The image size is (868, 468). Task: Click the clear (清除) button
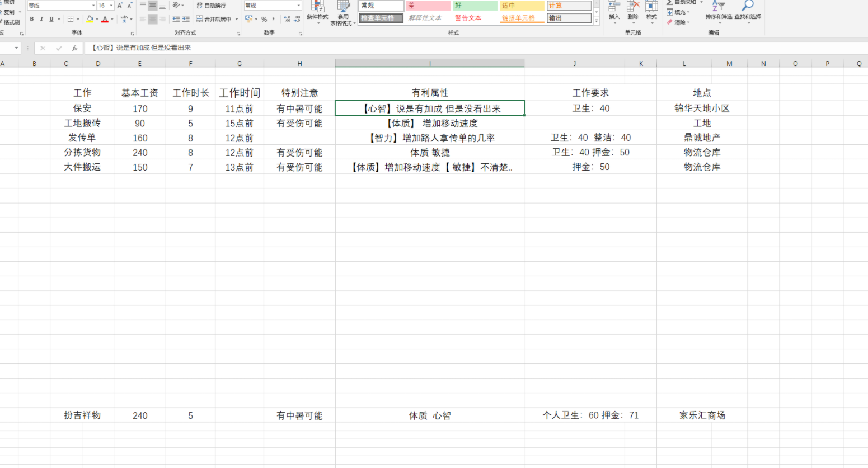click(x=678, y=22)
